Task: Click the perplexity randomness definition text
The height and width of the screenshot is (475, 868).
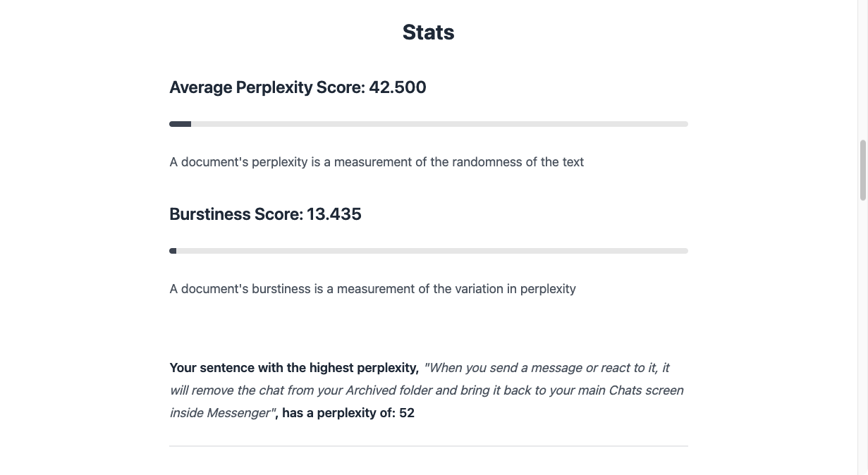Action: click(x=377, y=162)
